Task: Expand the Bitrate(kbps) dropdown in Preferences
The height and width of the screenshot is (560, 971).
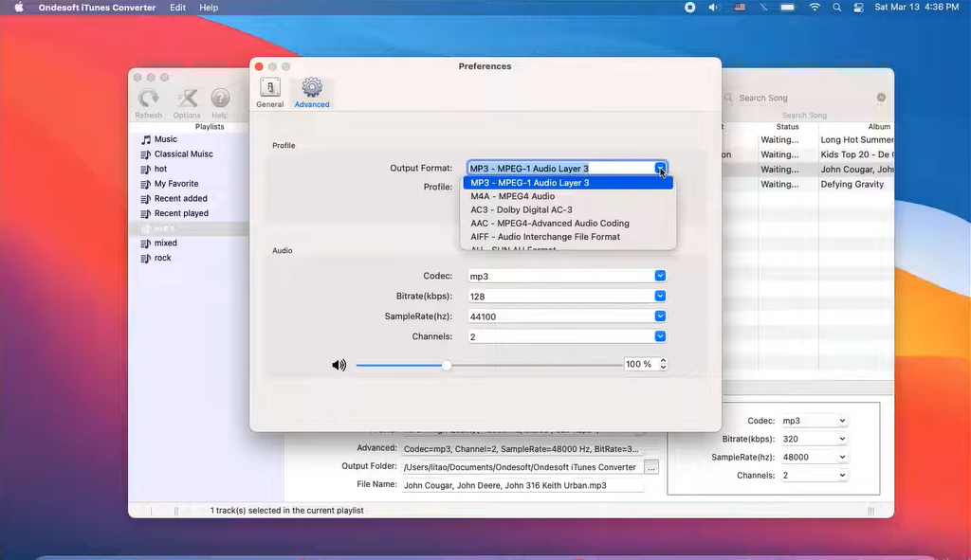Action: pos(660,297)
